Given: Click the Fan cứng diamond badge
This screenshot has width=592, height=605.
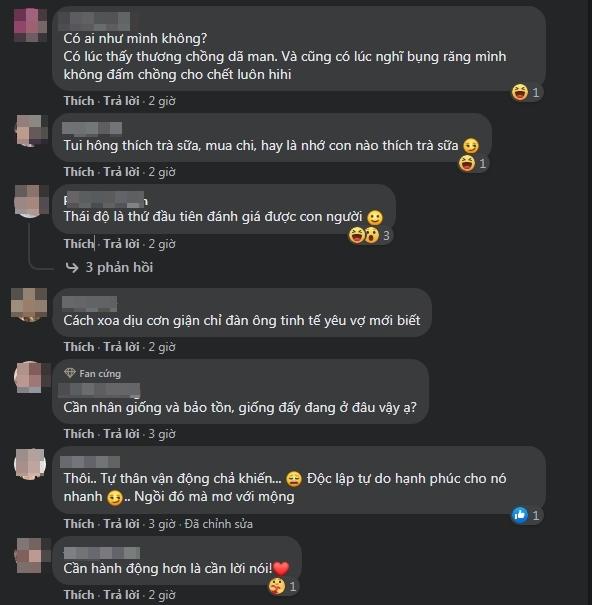Looking at the screenshot, I should tap(70, 373).
